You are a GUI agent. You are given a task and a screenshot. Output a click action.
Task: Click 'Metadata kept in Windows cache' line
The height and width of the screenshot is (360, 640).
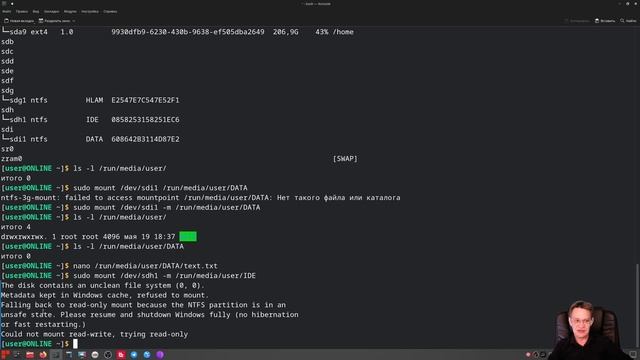(x=104, y=295)
